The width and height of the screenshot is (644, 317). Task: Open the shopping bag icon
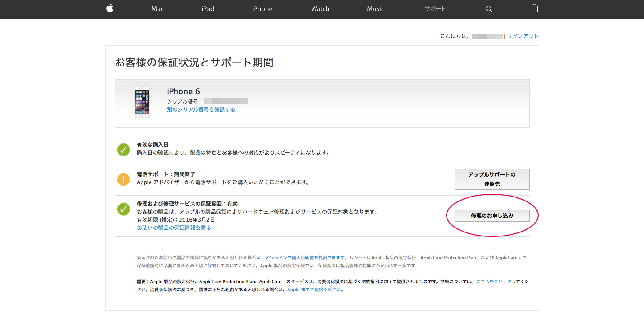coord(535,8)
